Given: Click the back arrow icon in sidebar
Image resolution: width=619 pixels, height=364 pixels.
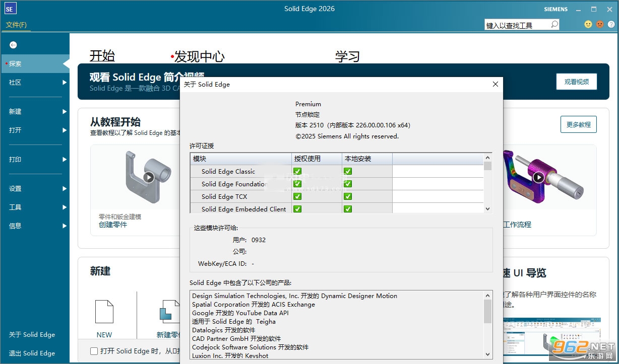Looking at the screenshot, I should [x=13, y=45].
